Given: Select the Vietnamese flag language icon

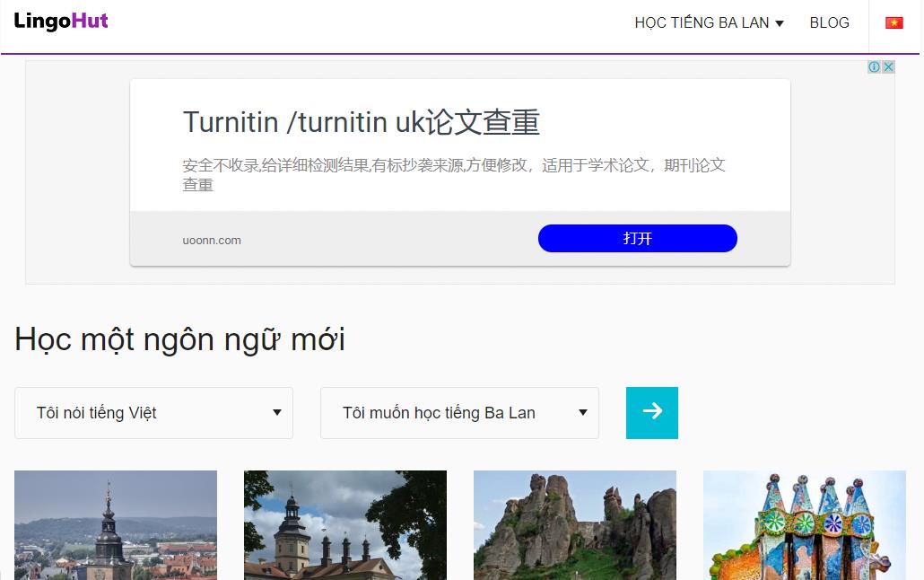Looking at the screenshot, I should click(x=893, y=23).
